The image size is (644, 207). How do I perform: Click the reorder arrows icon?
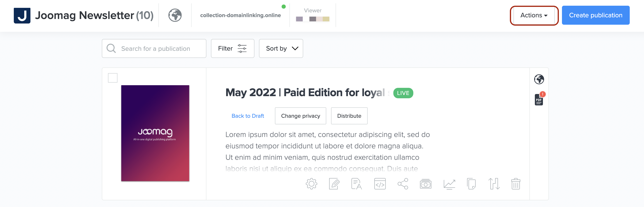click(x=494, y=184)
